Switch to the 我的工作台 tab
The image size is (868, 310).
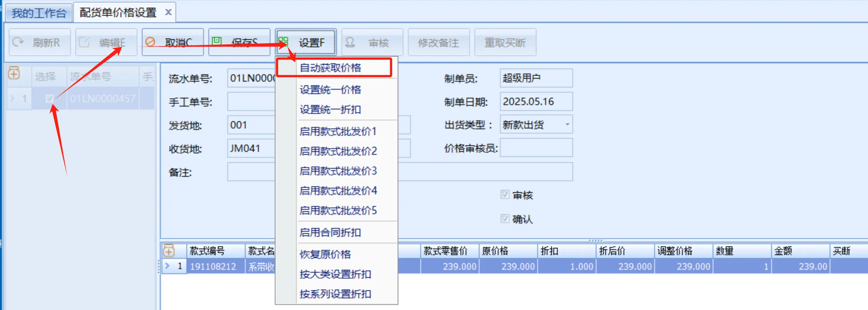point(39,13)
